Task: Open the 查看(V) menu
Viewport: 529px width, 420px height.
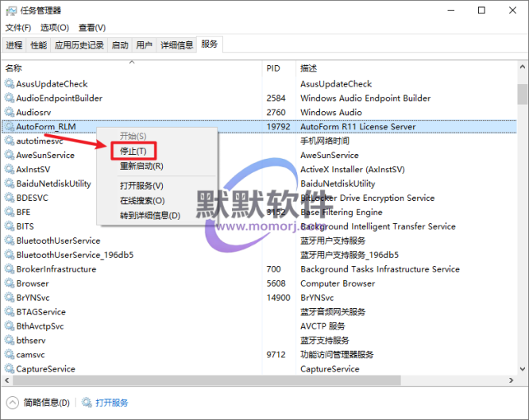Action: pyautogui.click(x=92, y=28)
